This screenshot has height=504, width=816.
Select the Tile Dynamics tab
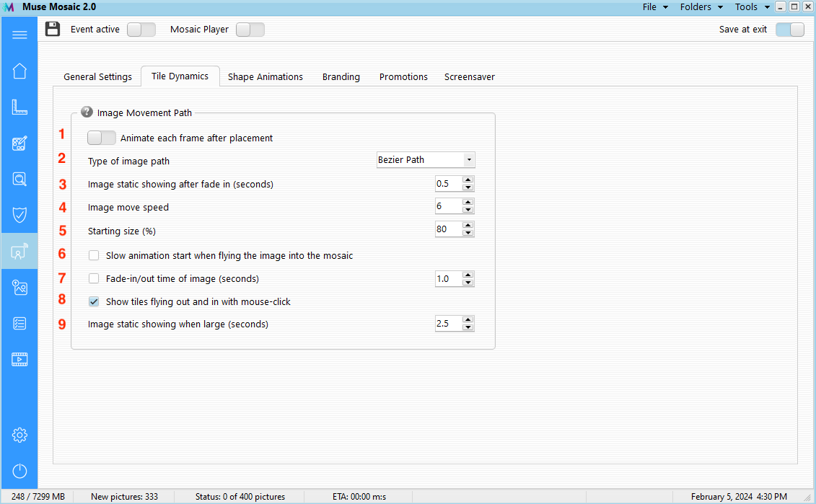[180, 76]
